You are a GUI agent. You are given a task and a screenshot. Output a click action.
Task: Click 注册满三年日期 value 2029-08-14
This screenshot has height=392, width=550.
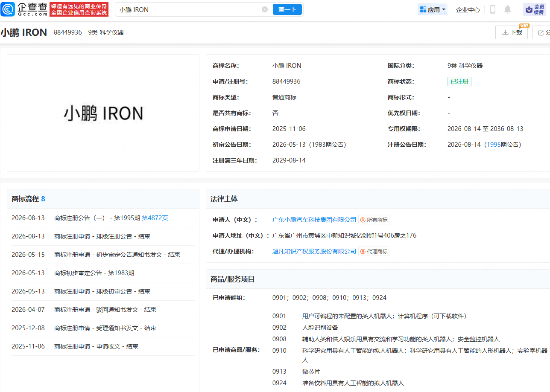[289, 160]
